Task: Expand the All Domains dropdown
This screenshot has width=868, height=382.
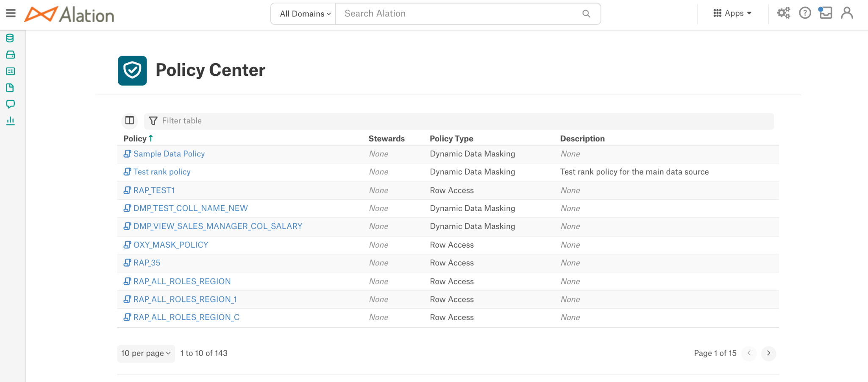Action: pyautogui.click(x=305, y=14)
